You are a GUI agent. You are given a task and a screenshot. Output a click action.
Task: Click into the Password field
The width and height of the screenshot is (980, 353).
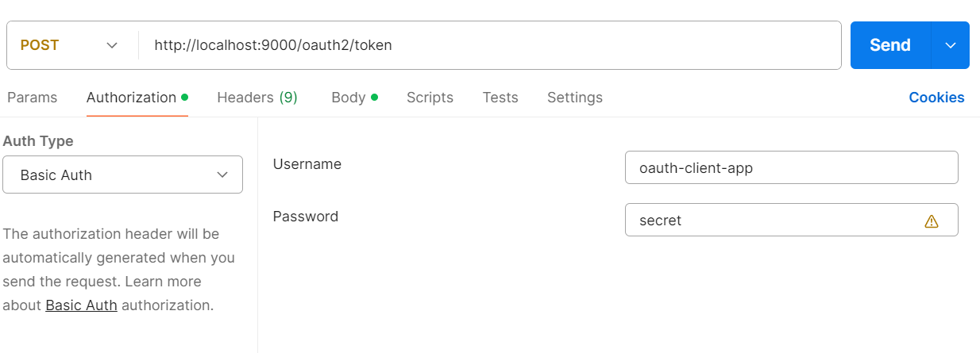pos(770,221)
